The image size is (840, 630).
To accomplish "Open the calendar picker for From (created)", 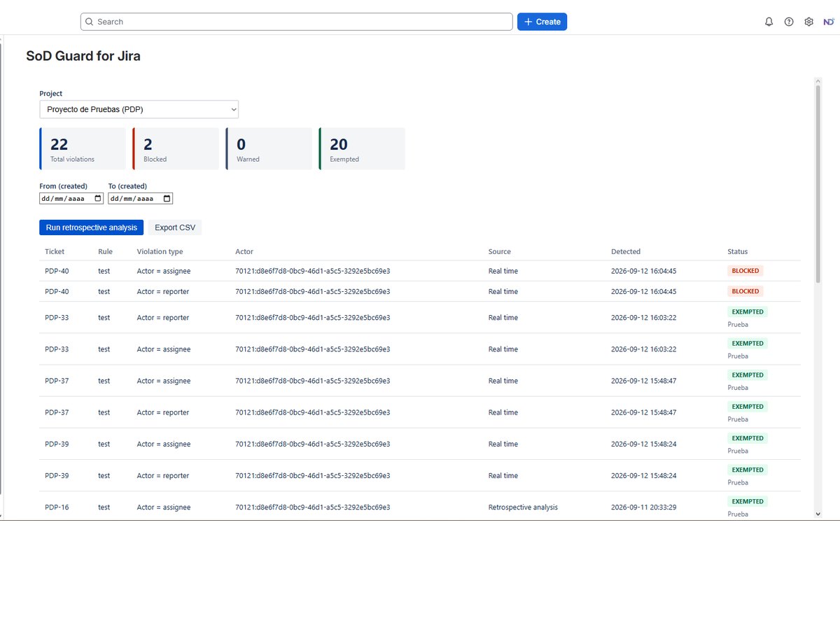I will pos(97,198).
